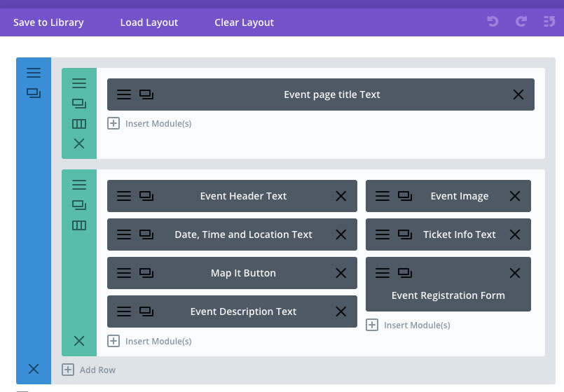Change column structure of first row
The width and height of the screenshot is (564, 392).
pyautogui.click(x=79, y=124)
